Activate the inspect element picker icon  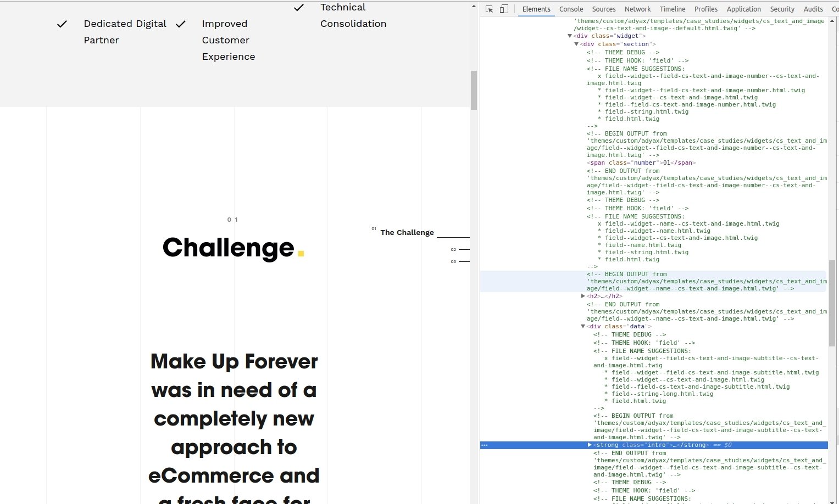coord(489,9)
